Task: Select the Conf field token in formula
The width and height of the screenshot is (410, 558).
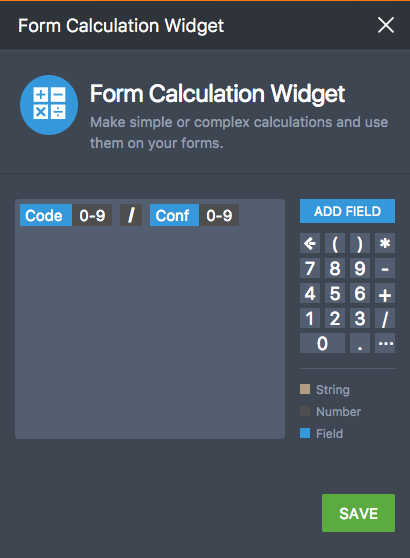Action: tap(174, 215)
